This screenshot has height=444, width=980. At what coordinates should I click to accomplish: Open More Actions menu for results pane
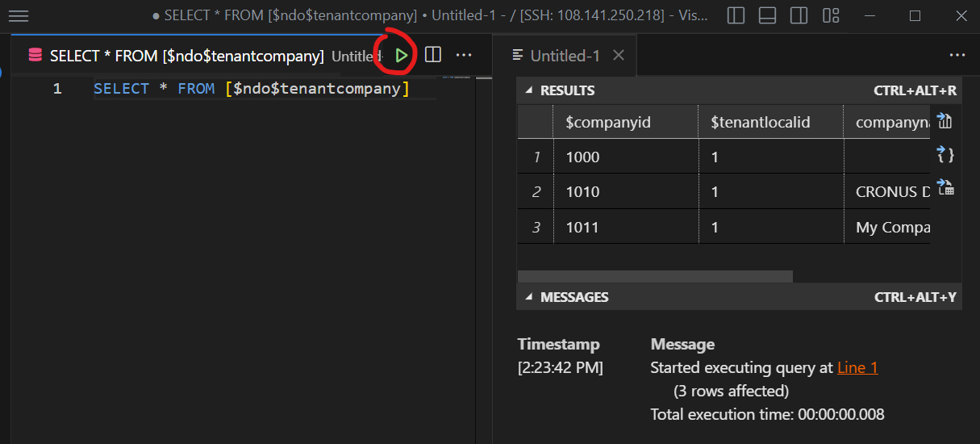point(957,55)
